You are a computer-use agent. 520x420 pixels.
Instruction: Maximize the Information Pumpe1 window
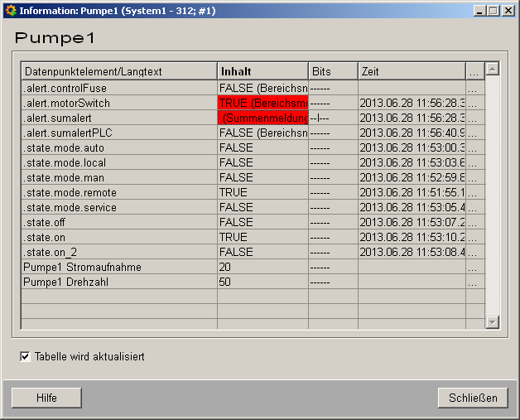pyautogui.click(x=493, y=11)
